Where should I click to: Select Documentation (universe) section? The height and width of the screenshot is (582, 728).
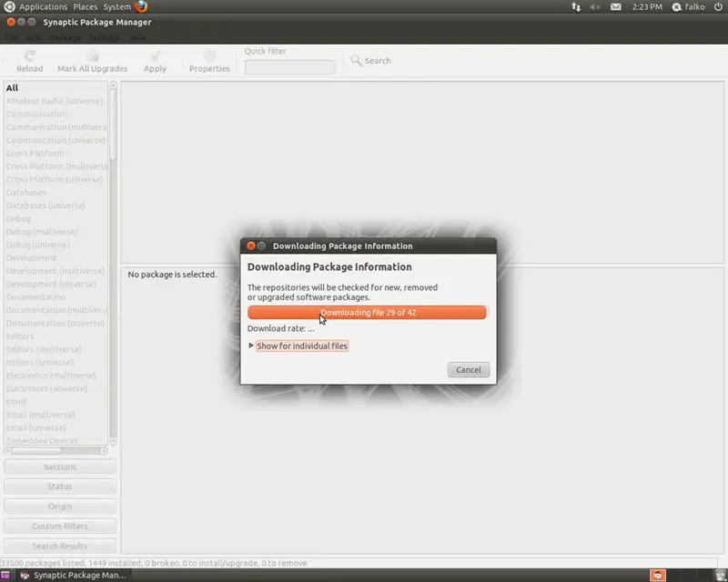[x=56, y=323]
